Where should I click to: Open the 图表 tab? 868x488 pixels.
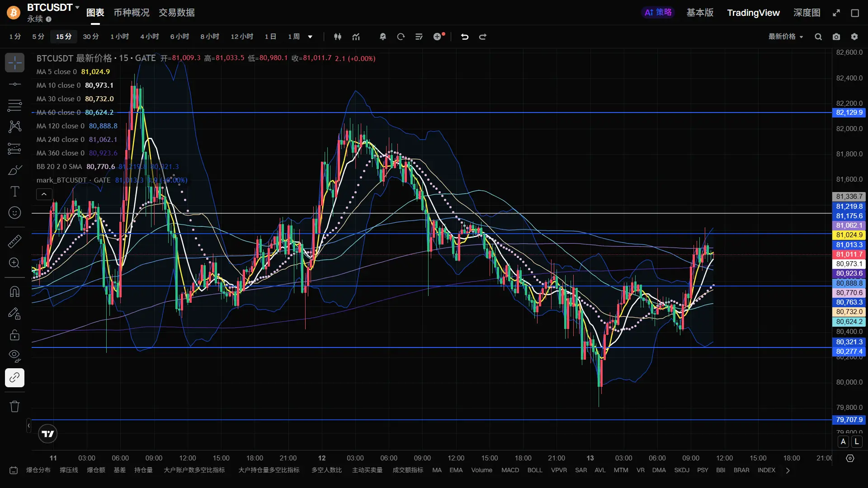[x=95, y=13]
